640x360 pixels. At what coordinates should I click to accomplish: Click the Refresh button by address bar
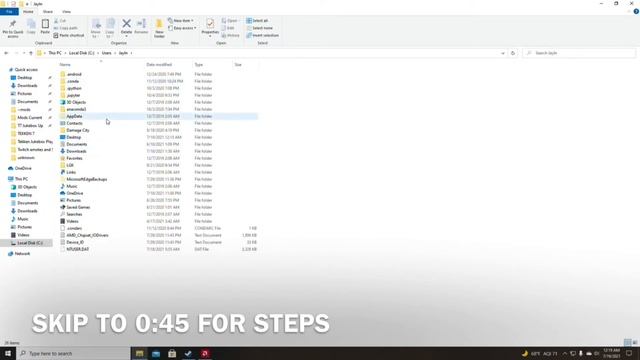pos(513,53)
